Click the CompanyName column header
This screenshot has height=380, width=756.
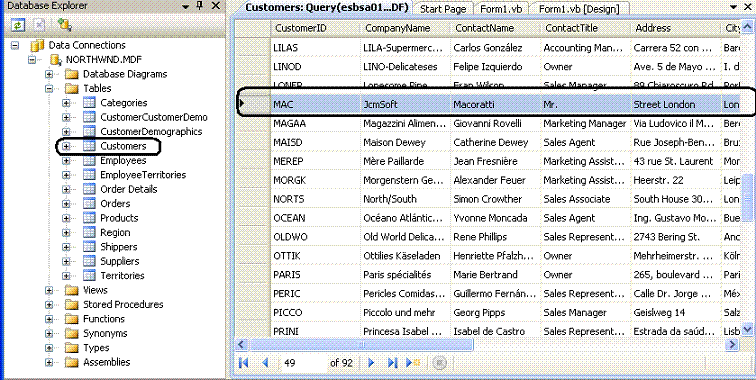point(405,28)
